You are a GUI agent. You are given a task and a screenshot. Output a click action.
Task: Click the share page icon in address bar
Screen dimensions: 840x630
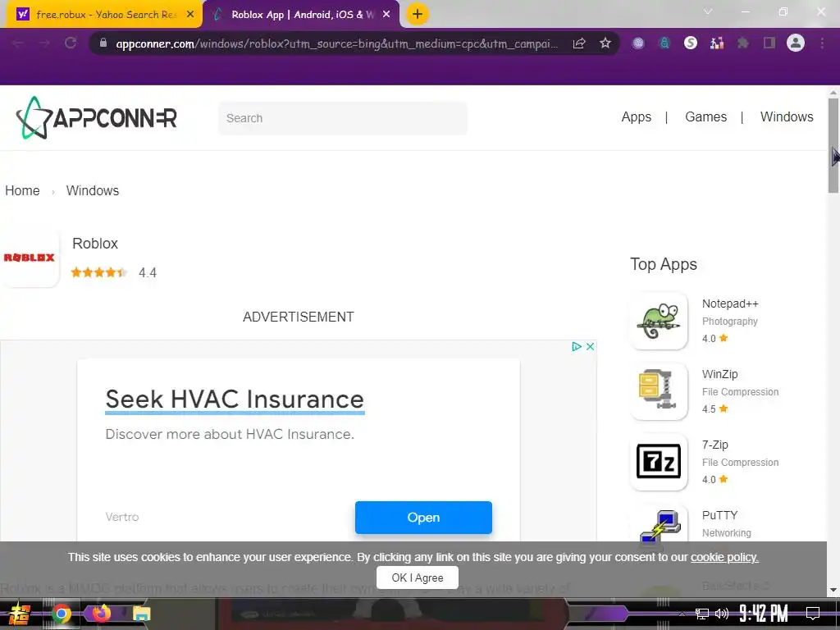click(579, 43)
